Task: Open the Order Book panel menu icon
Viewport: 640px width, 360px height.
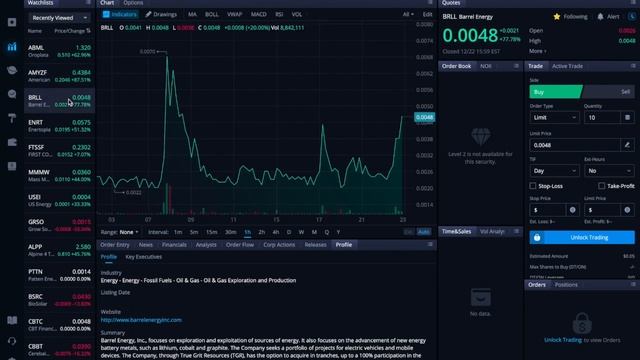Action: [516, 66]
